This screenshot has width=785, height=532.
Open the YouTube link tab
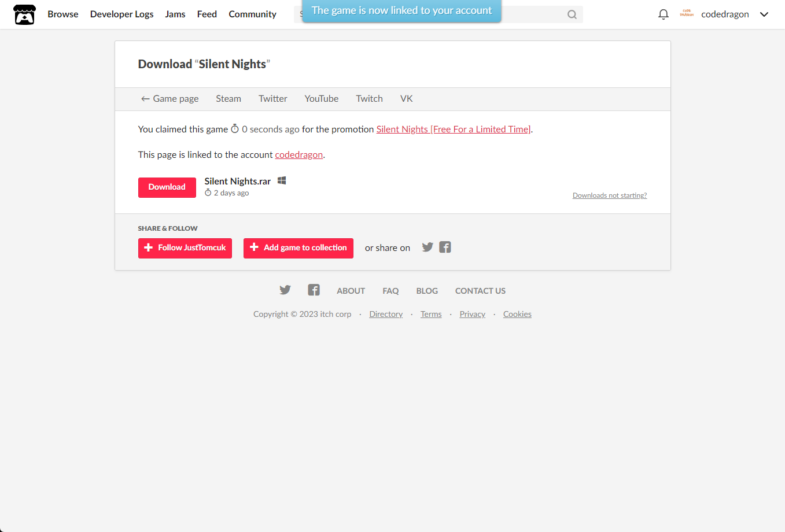click(x=322, y=99)
